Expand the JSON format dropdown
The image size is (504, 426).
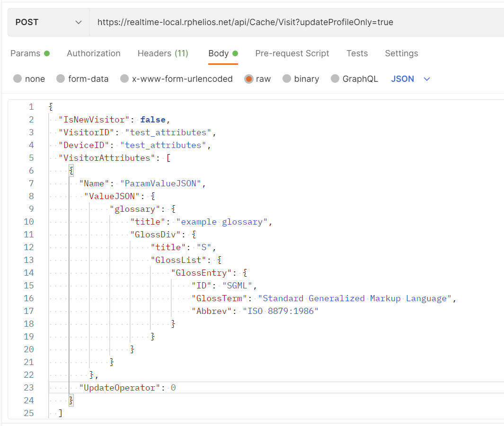pyautogui.click(x=410, y=79)
